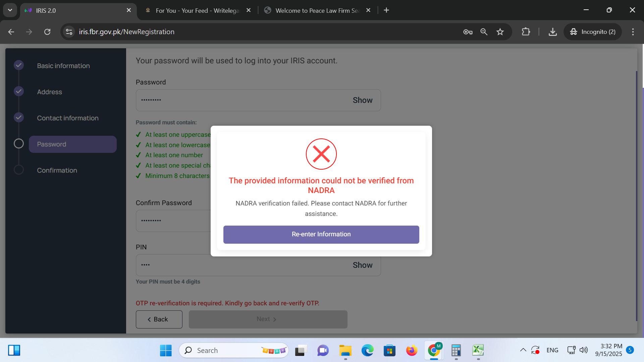
Task: Open the Chrome downloads icon
Action: (x=552, y=32)
